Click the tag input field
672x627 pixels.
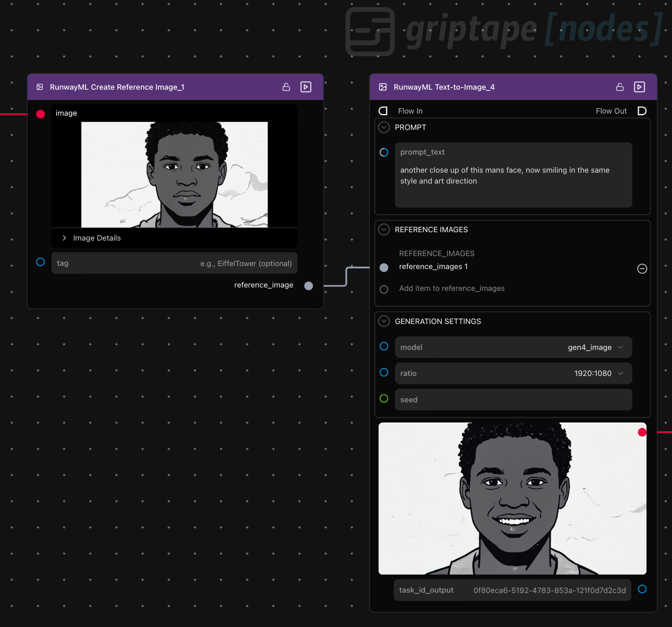[x=174, y=263]
